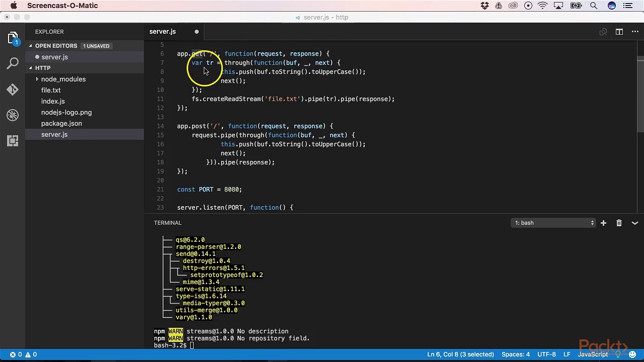Click the Screencast-O-Matic record icon in menu bar
This screenshot has height=362, width=644.
coord(528,6)
